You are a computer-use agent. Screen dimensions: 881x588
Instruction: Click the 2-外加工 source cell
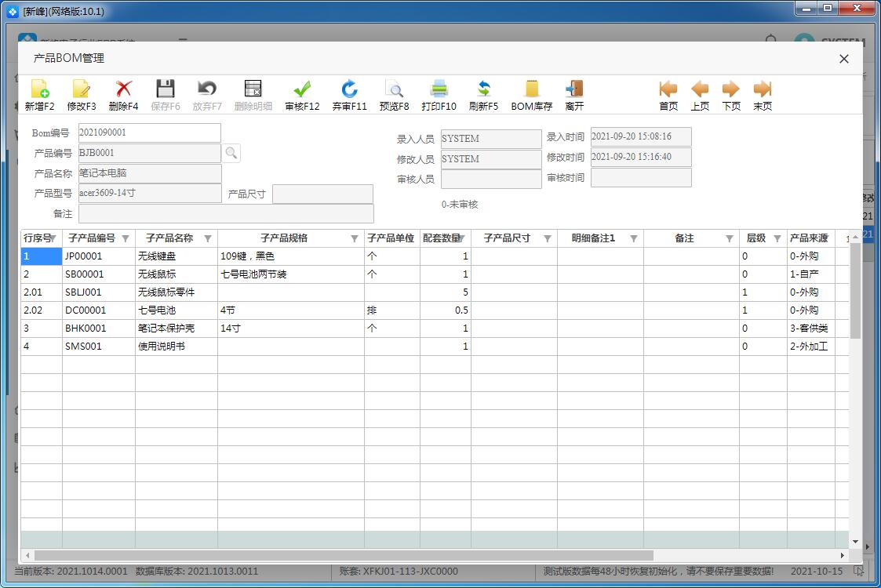coord(810,346)
